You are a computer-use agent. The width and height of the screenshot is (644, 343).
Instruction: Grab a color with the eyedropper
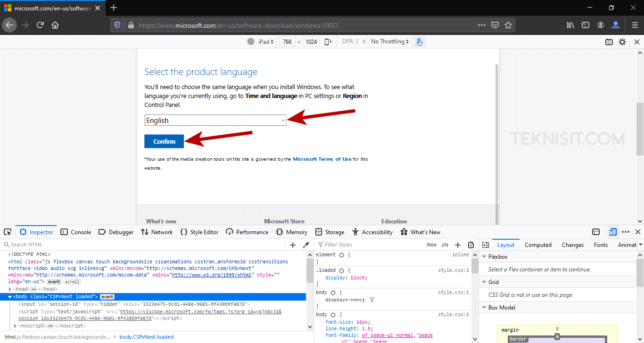(306, 245)
